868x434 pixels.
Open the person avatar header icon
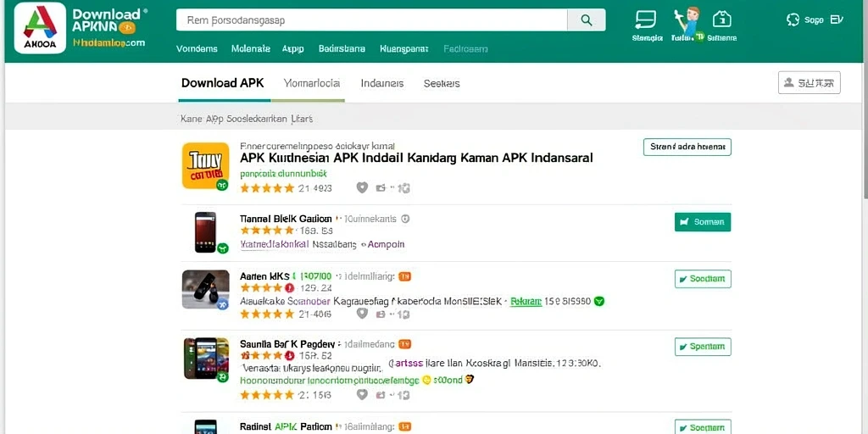687,25
